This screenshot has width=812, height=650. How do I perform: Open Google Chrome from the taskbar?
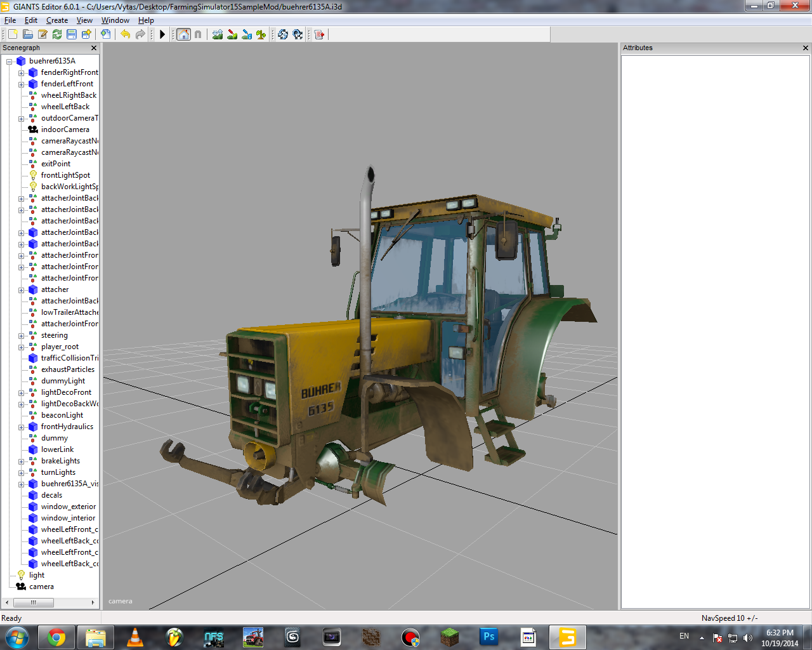point(56,637)
